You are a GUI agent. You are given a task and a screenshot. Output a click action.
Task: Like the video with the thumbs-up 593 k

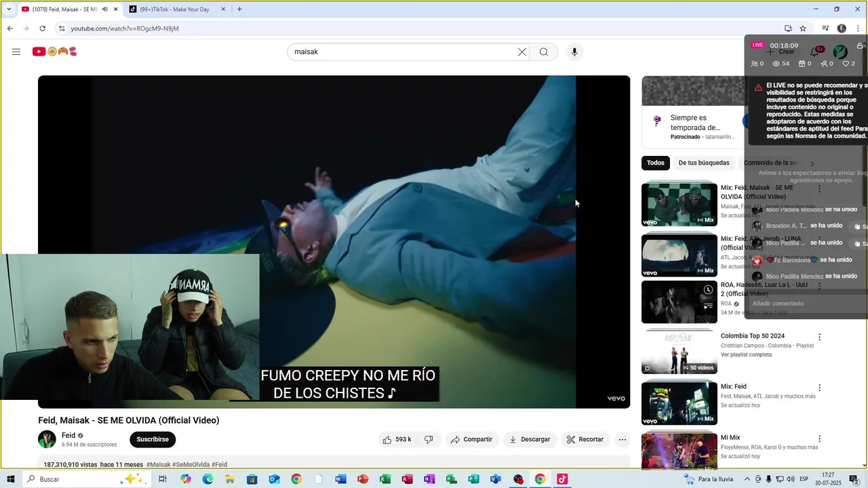[x=397, y=439]
